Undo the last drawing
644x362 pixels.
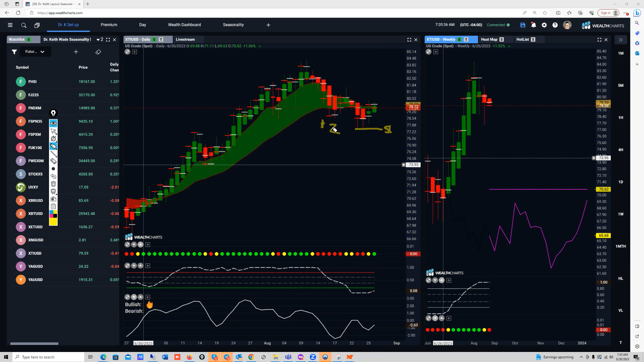53,176
